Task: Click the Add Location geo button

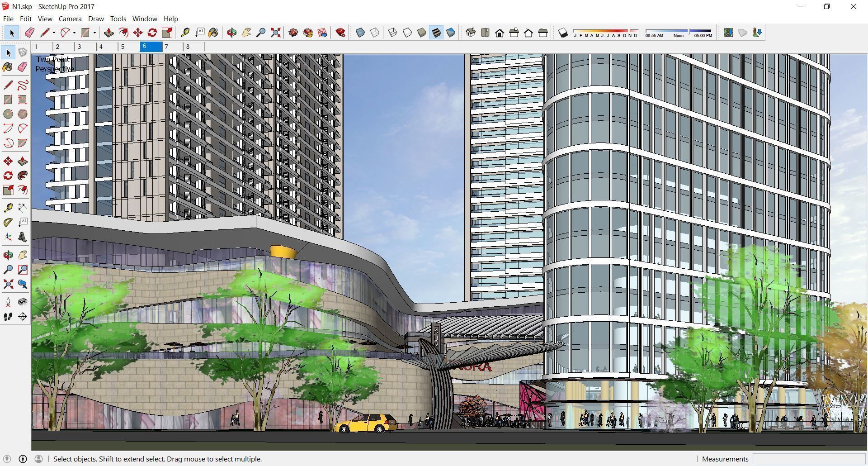Action: (x=728, y=32)
